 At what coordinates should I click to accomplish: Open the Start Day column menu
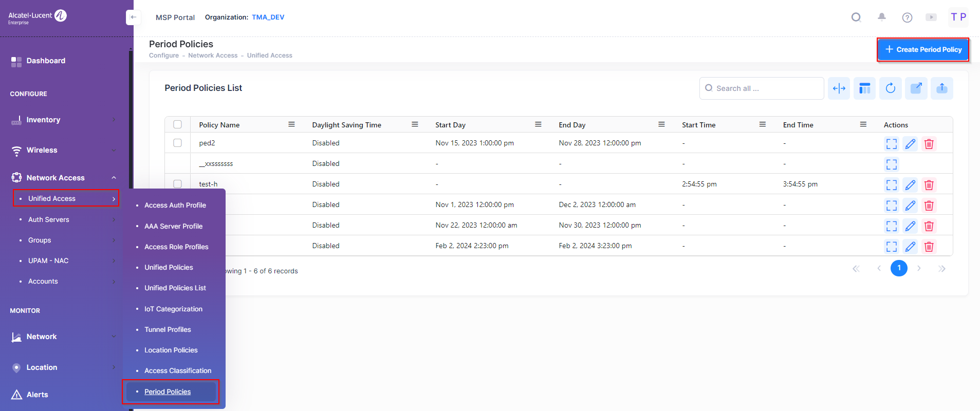[538, 124]
